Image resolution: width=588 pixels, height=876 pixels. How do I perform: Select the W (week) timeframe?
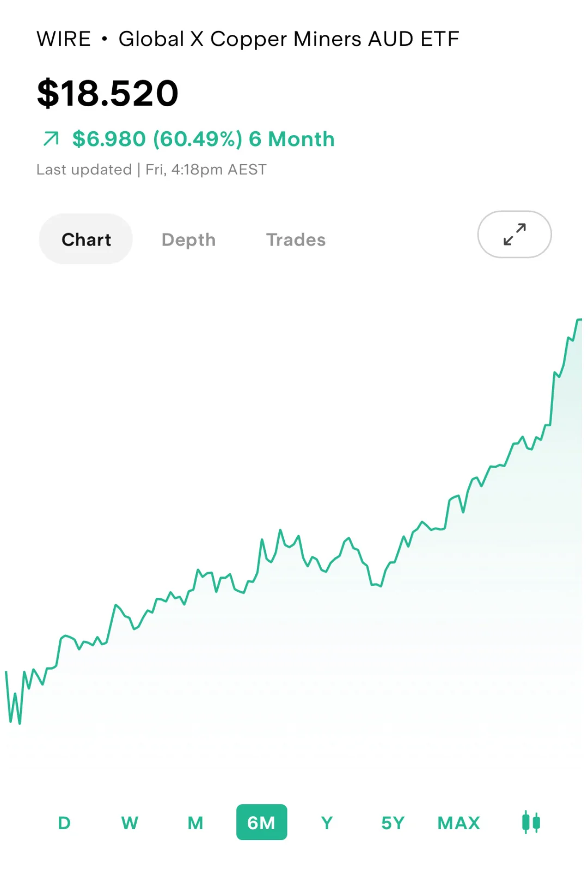pyautogui.click(x=130, y=823)
